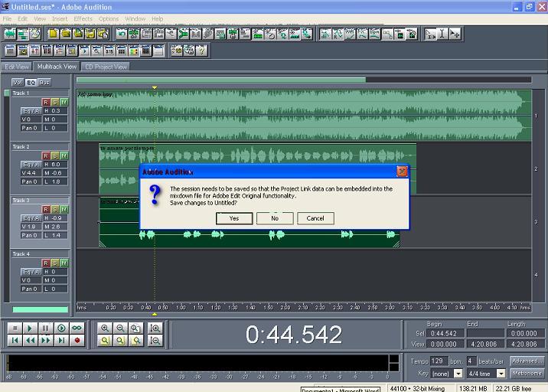Open the File menu
This screenshot has height=392, width=548.
(x=7, y=18)
